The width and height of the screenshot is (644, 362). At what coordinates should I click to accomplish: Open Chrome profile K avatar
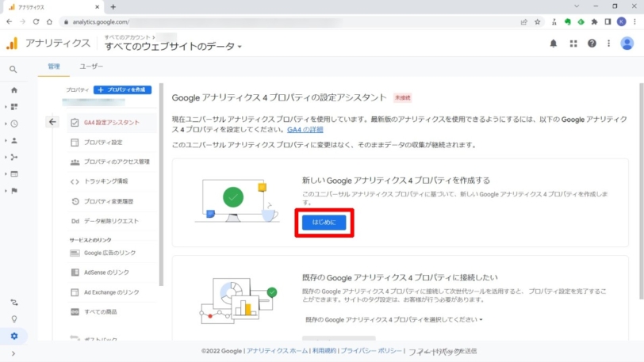tap(622, 21)
